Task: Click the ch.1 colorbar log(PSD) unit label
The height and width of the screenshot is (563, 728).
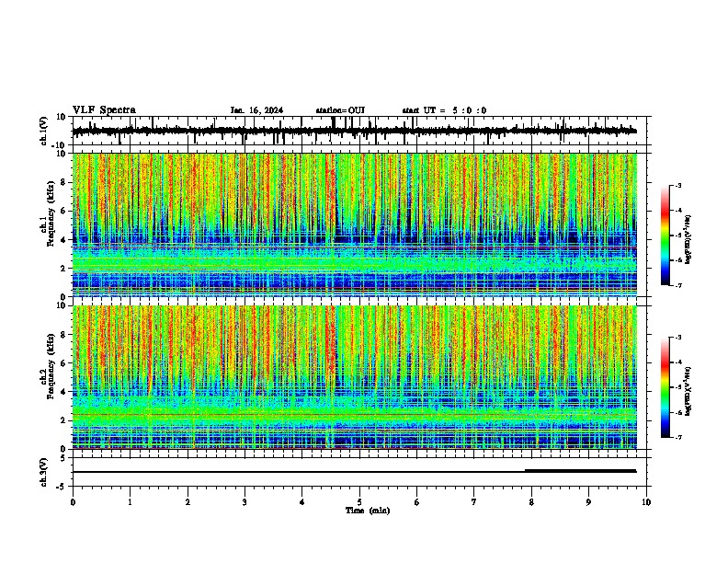Action: point(688,239)
